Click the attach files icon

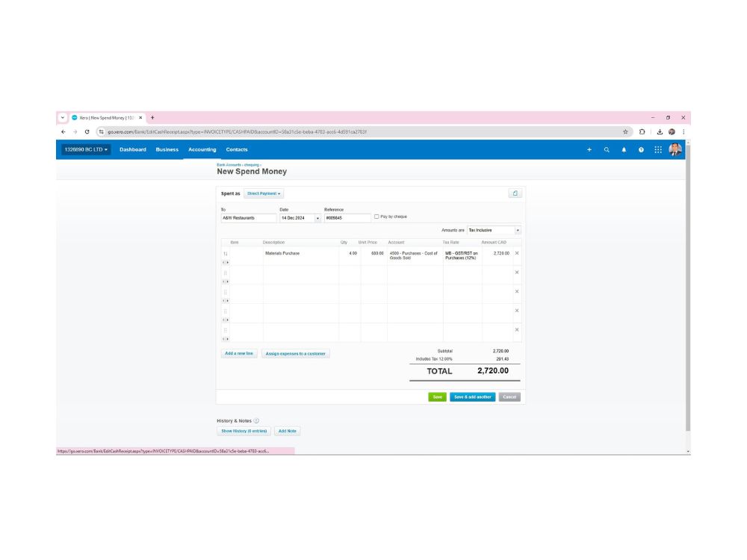[x=515, y=193]
